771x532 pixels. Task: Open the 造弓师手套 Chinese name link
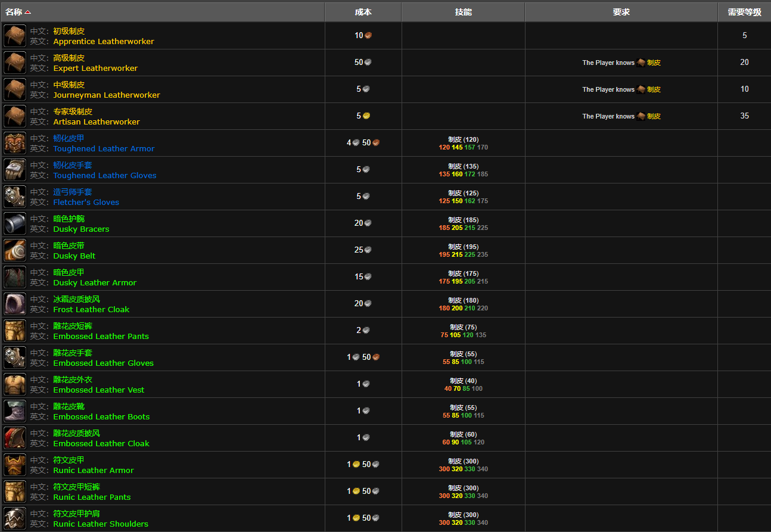(73, 192)
